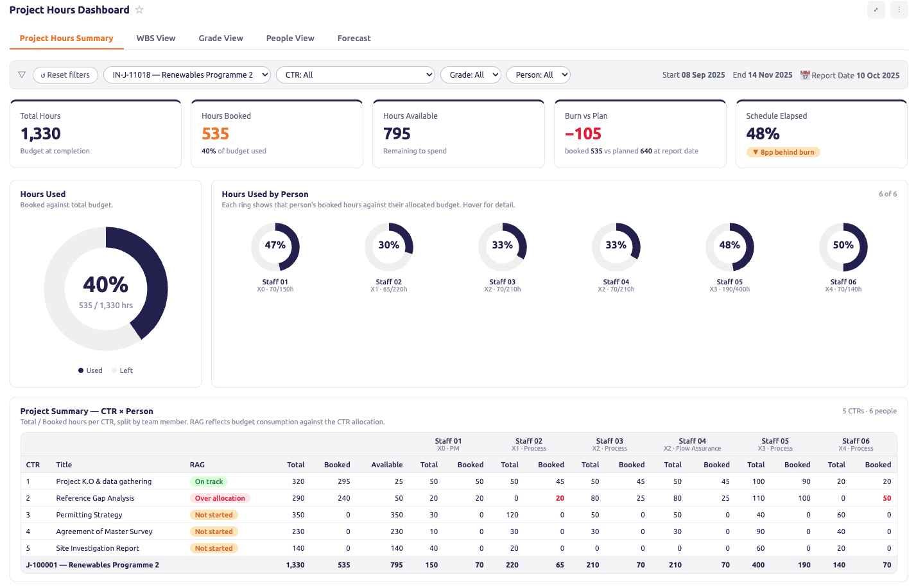Click the Burn vs Plan −105 value
This screenshot has width=916, height=588.
click(583, 134)
